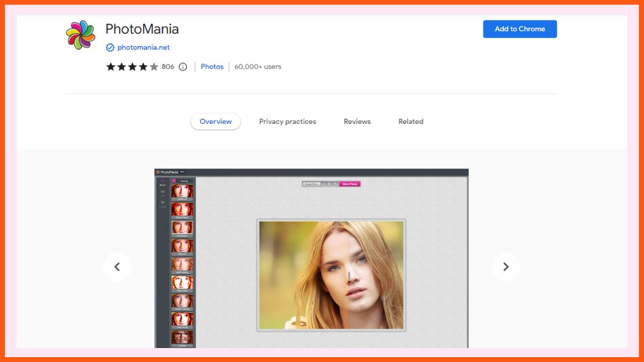Click the Add to Chrome button
The width and height of the screenshot is (644, 362).
click(x=519, y=29)
